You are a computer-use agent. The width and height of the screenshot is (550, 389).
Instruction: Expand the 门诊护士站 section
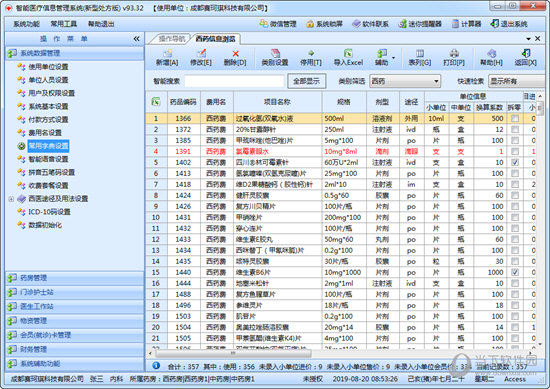click(x=74, y=292)
